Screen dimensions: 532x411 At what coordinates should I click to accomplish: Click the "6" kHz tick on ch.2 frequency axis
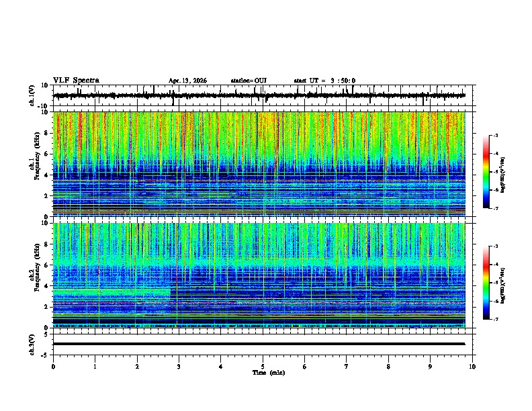(x=46, y=265)
